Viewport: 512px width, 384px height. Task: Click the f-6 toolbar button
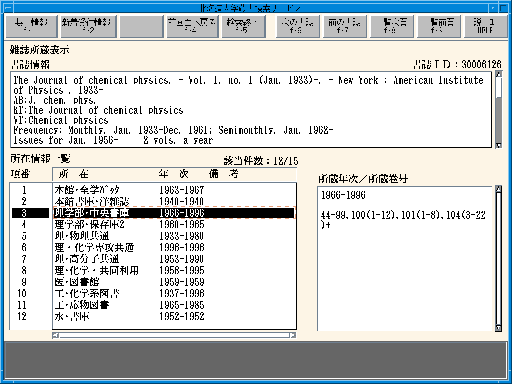click(298, 26)
